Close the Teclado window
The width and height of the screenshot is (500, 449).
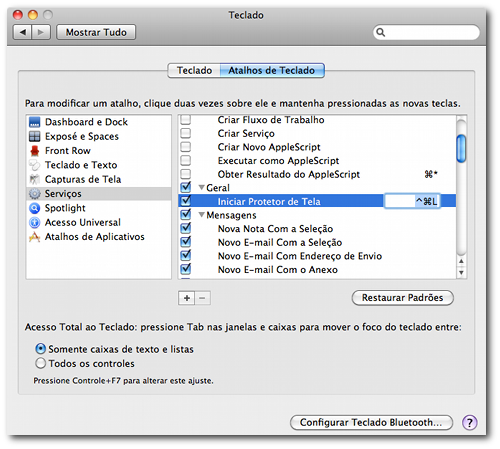click(x=18, y=15)
